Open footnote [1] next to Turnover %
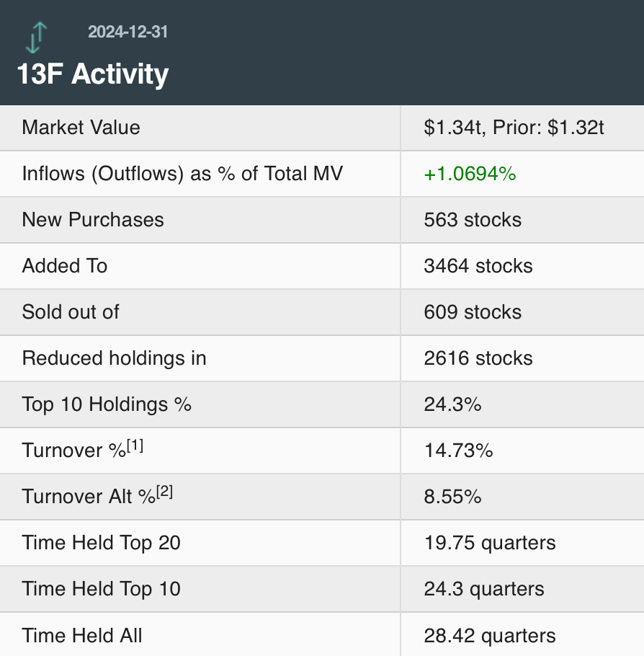This screenshot has width=644, height=656. pos(135,446)
